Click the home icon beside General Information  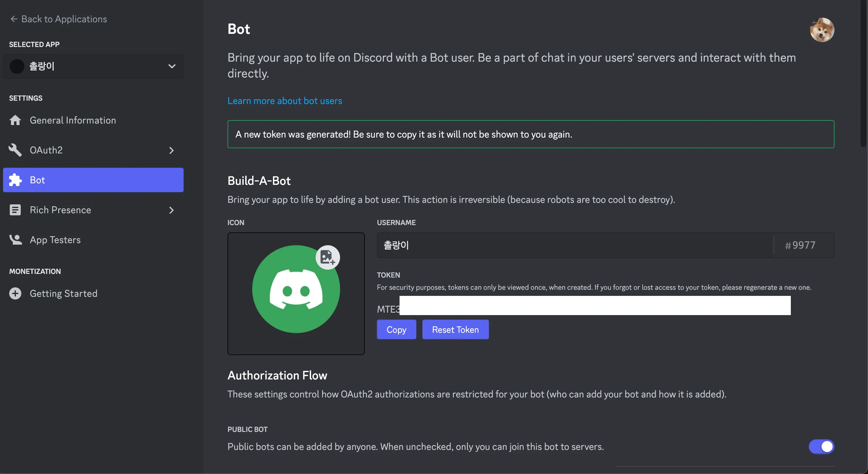tap(15, 120)
